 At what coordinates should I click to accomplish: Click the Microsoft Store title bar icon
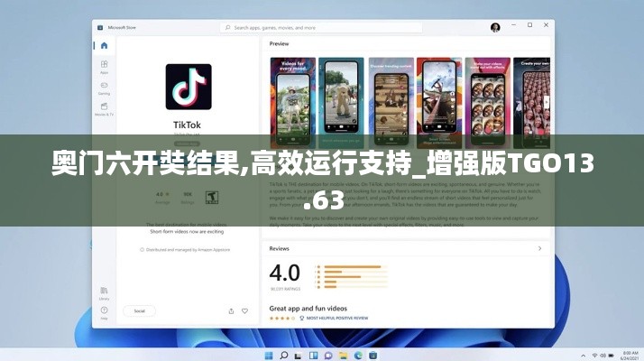(100, 28)
